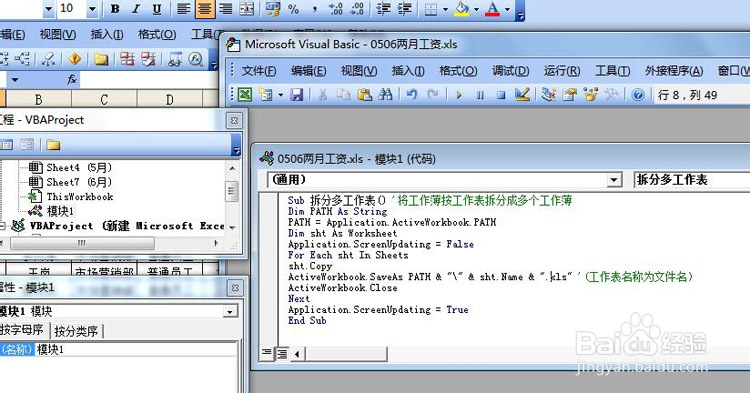Toggle Align Right in Excel toolbar
Image resolution: width=750 pixels, height=393 pixels.
(x=225, y=9)
